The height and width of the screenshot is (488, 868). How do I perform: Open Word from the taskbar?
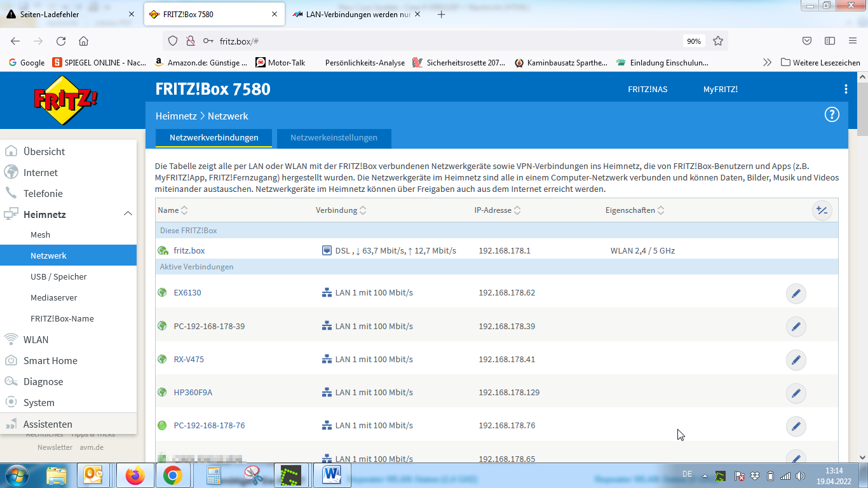[332, 475]
